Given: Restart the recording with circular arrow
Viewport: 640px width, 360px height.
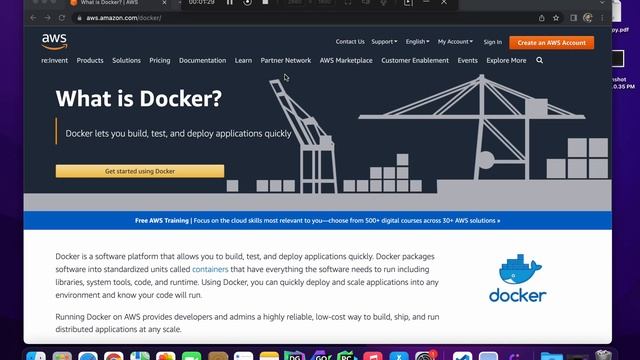Looking at the screenshot, I should 247,2.
